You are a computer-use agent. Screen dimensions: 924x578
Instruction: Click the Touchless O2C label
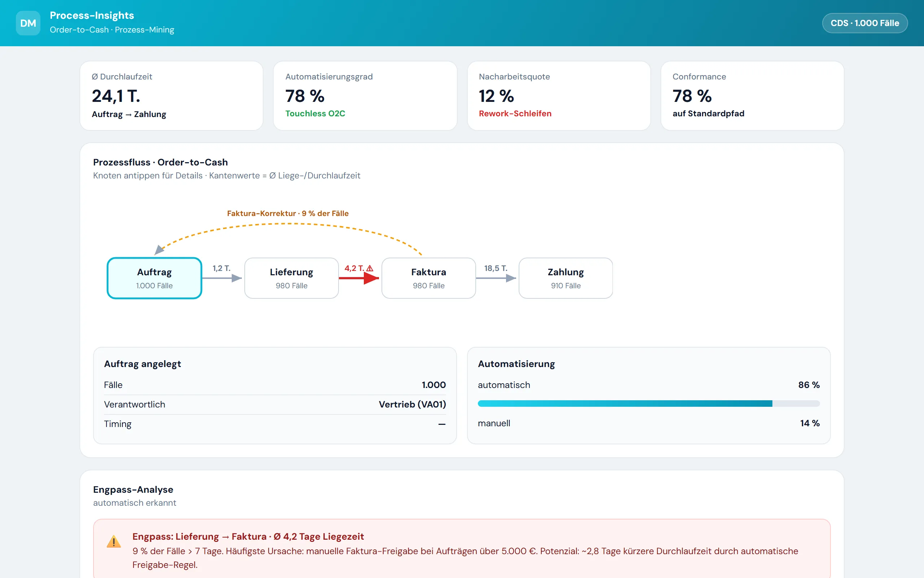coord(315,113)
